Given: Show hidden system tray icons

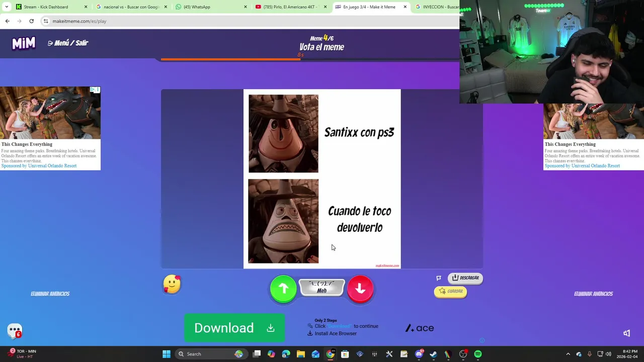Looking at the screenshot, I should 568,354.
